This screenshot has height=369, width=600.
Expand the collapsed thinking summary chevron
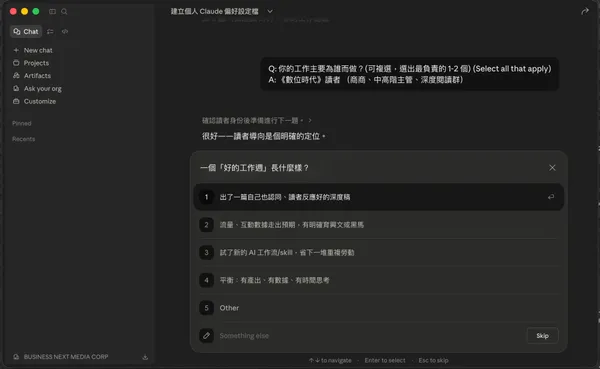tap(310, 121)
